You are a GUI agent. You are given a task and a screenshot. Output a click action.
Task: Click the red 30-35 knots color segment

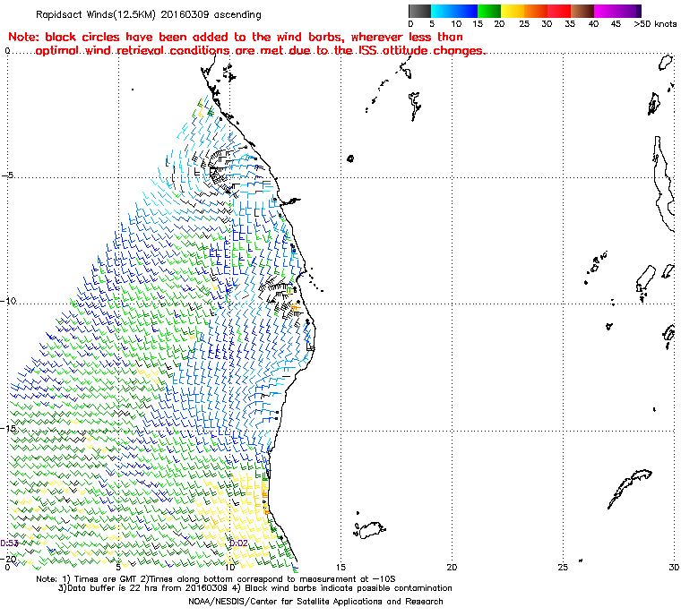559,11
